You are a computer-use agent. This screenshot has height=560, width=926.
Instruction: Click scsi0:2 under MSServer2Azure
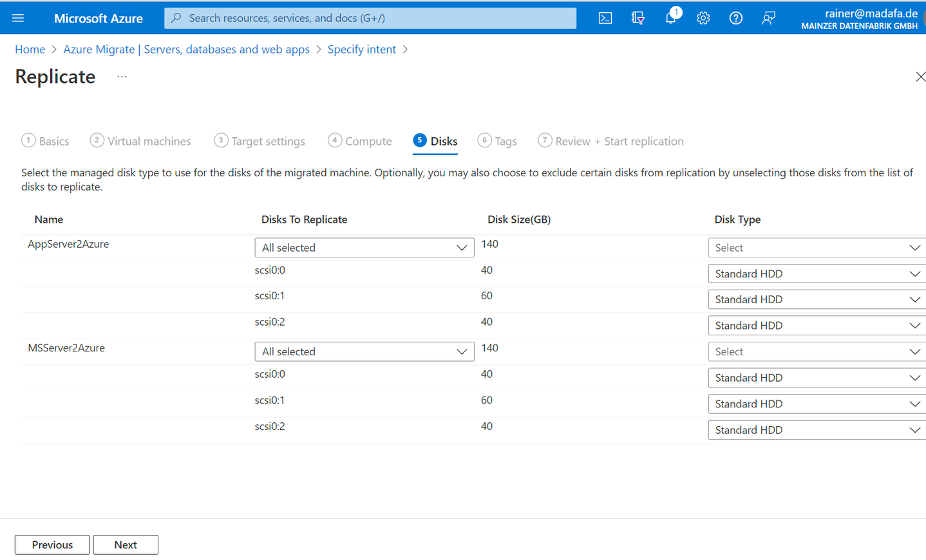pyautogui.click(x=270, y=426)
